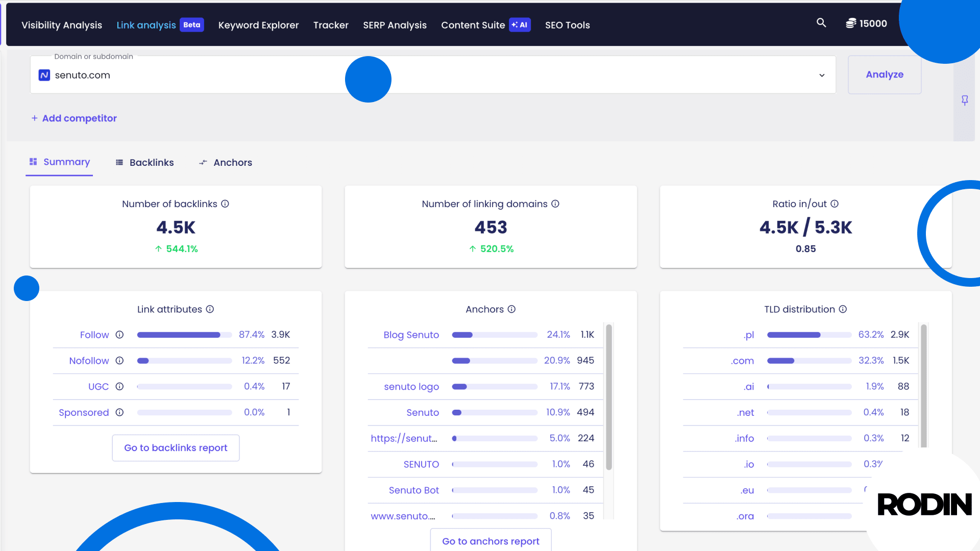980x551 pixels.
Task: Click the .pl 63.2% progress bar
Action: click(x=810, y=335)
